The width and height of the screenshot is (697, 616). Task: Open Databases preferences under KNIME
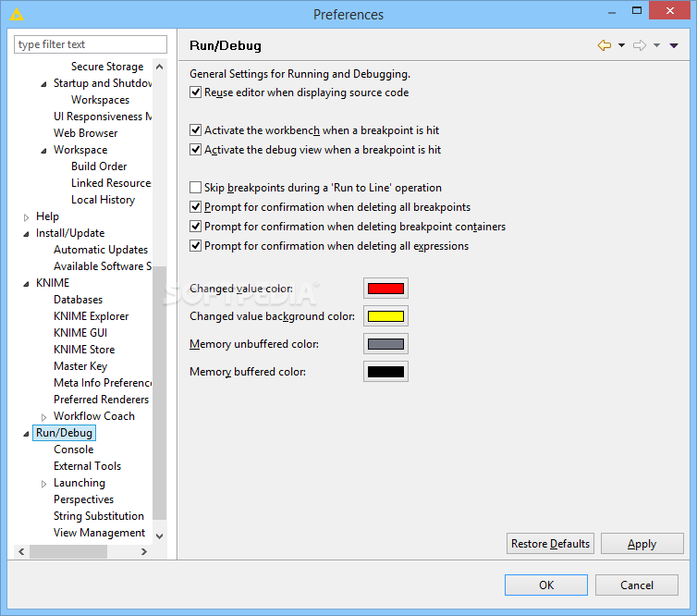tap(78, 300)
